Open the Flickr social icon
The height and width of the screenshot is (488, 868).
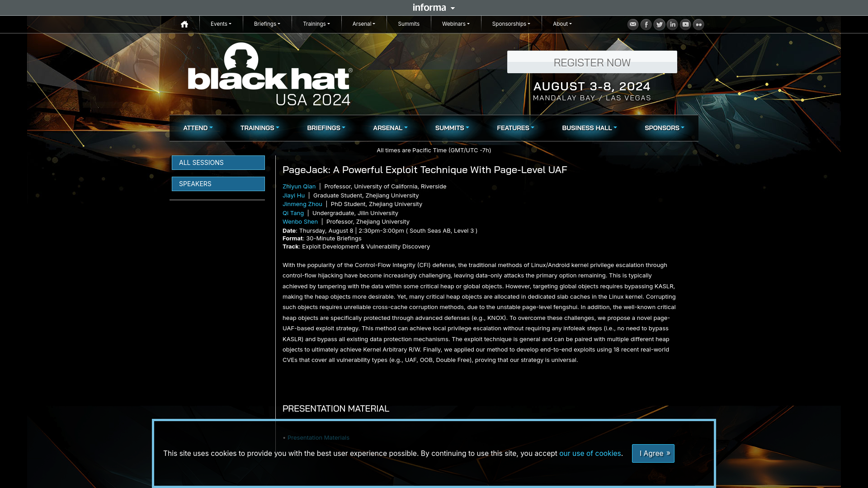click(x=698, y=24)
